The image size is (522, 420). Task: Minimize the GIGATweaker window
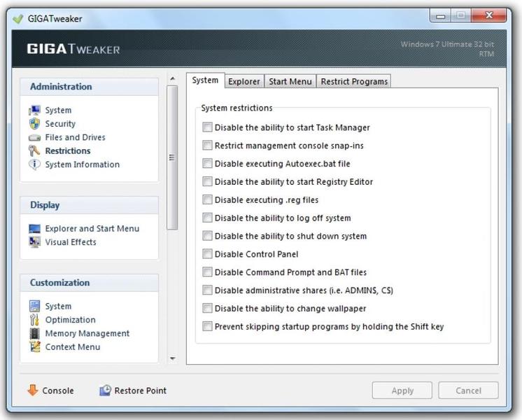click(440, 15)
